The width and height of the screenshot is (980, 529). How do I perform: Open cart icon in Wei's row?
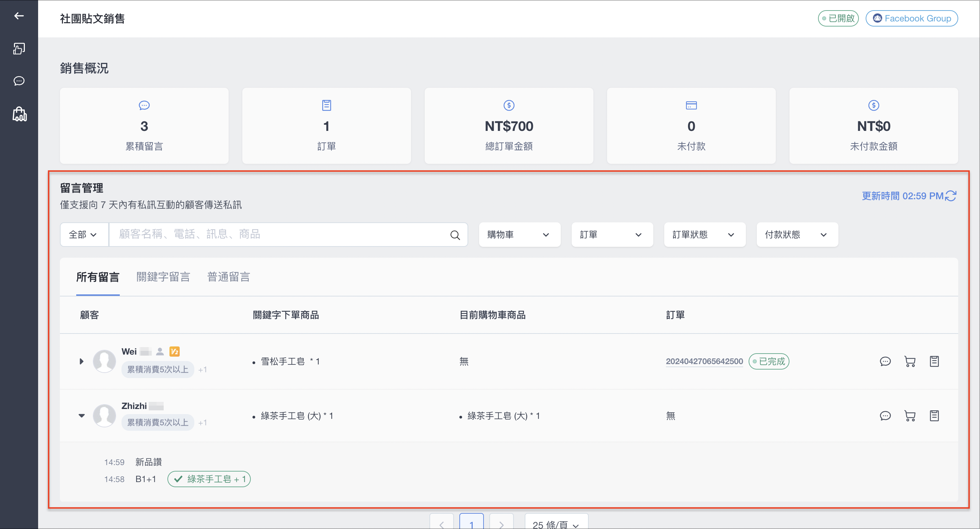pos(910,361)
